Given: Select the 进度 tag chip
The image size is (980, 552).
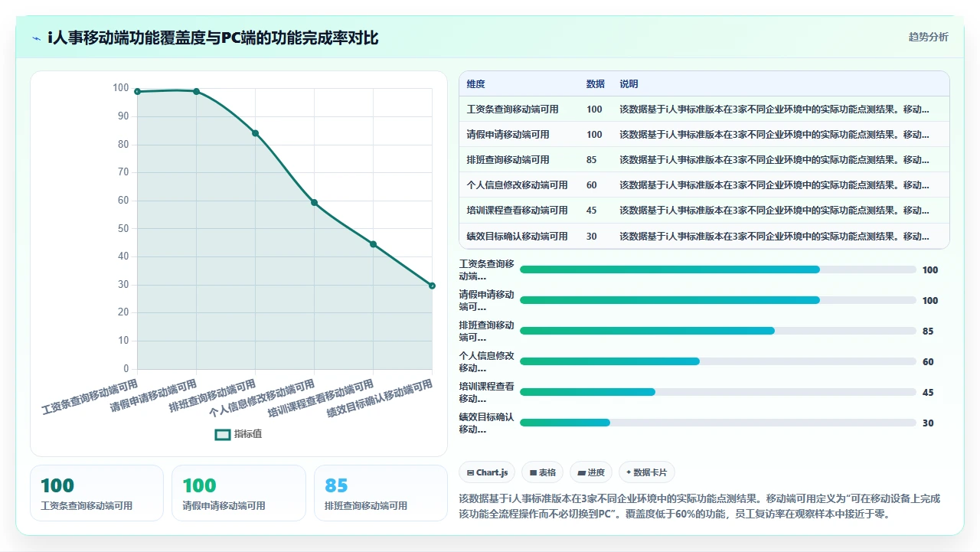Looking at the screenshot, I should [x=592, y=472].
